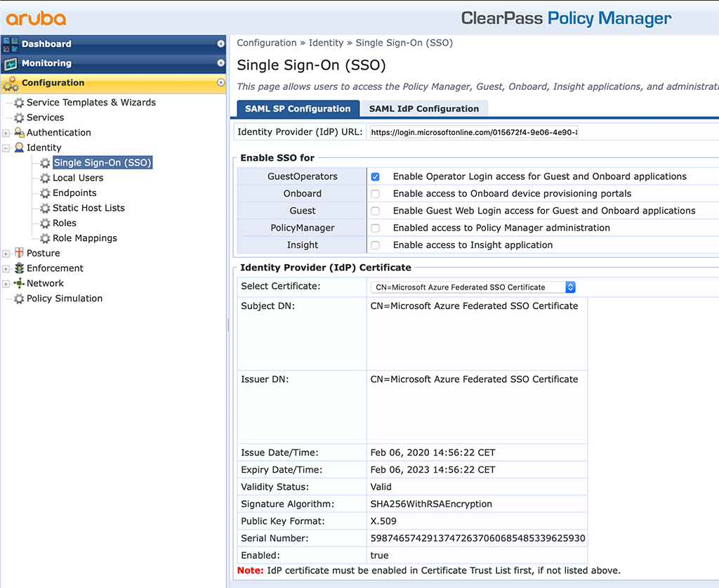
Task: Open the Dashboard menu section
Action: 113,44
